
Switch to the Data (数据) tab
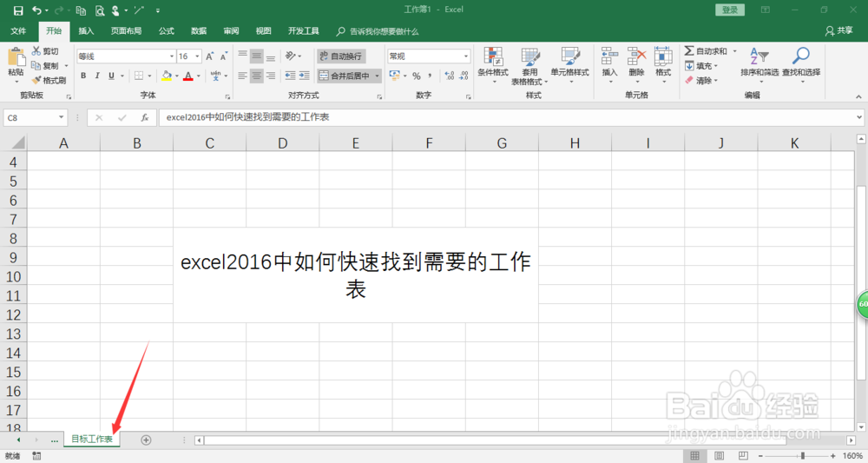coord(199,31)
